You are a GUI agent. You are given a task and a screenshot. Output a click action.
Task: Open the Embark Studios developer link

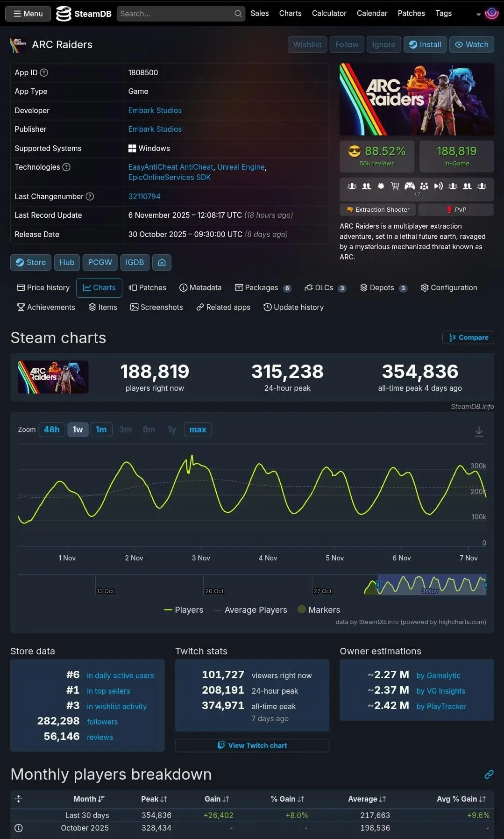(x=155, y=111)
